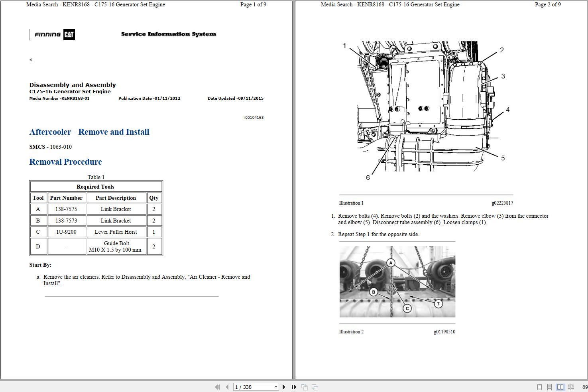Click the Disassembly and Assembly title
The image size is (588, 392).
[73, 85]
